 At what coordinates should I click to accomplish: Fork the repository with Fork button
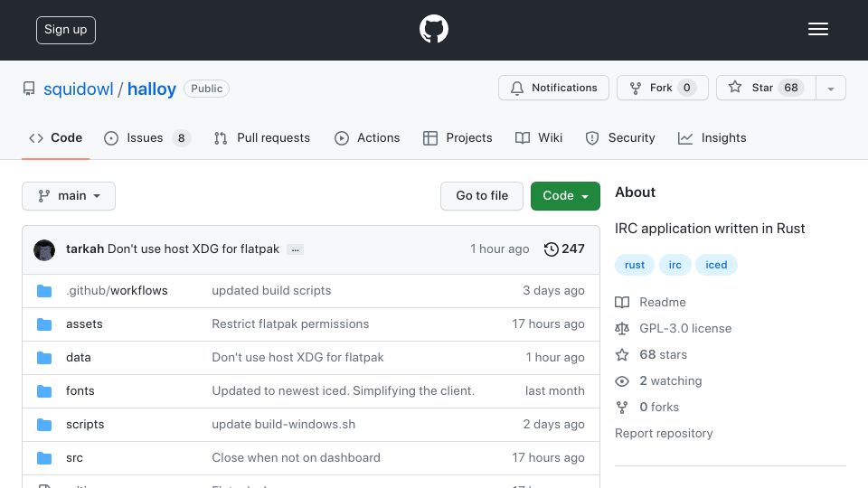click(662, 88)
